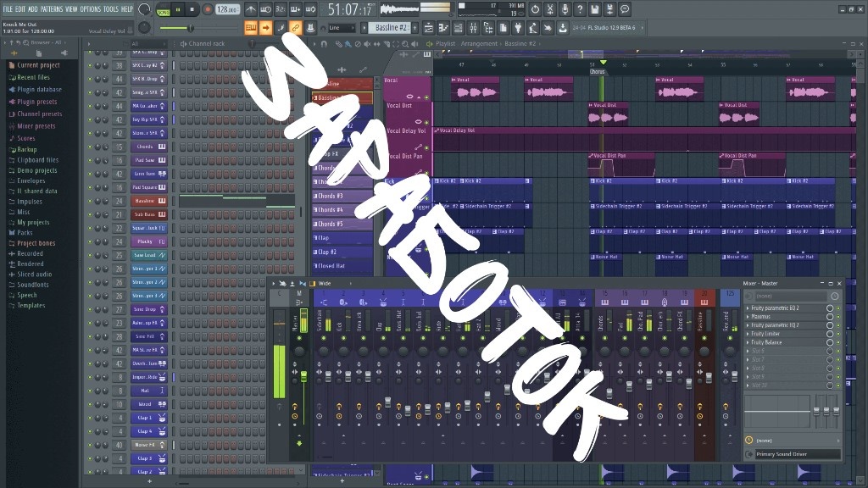Click the scissors audio editor icon
The height and width of the screenshot is (488, 868).
(x=549, y=9)
